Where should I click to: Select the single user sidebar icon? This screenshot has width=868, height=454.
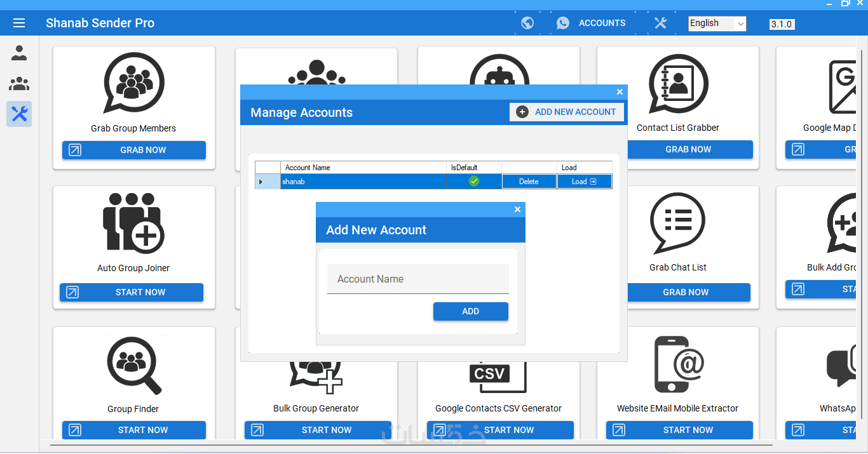(19, 53)
